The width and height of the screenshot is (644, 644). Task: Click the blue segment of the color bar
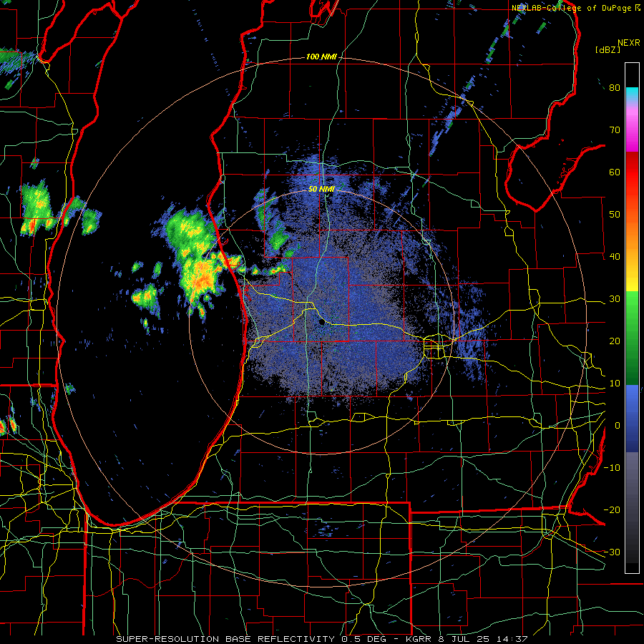(x=632, y=419)
